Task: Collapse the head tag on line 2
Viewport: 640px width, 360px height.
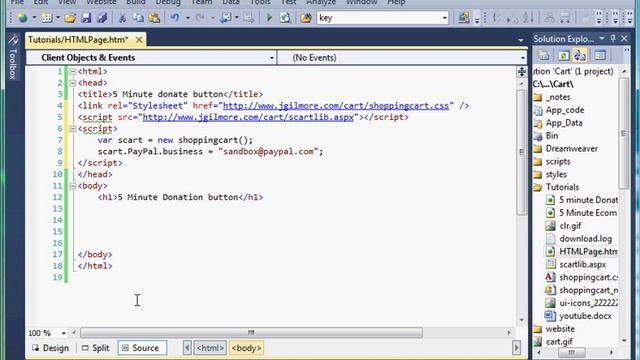Action: pyautogui.click(x=73, y=83)
